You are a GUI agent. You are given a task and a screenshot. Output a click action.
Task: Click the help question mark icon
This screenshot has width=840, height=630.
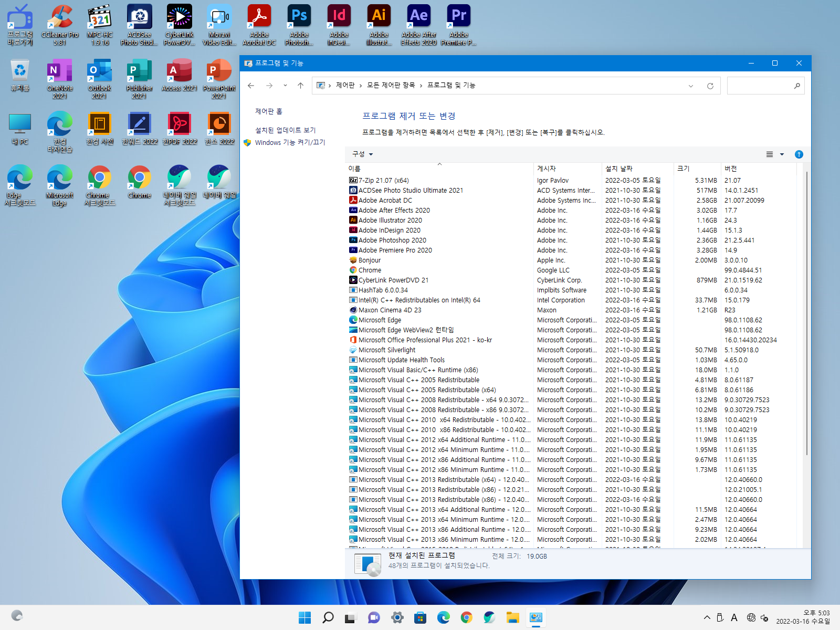[x=799, y=154]
